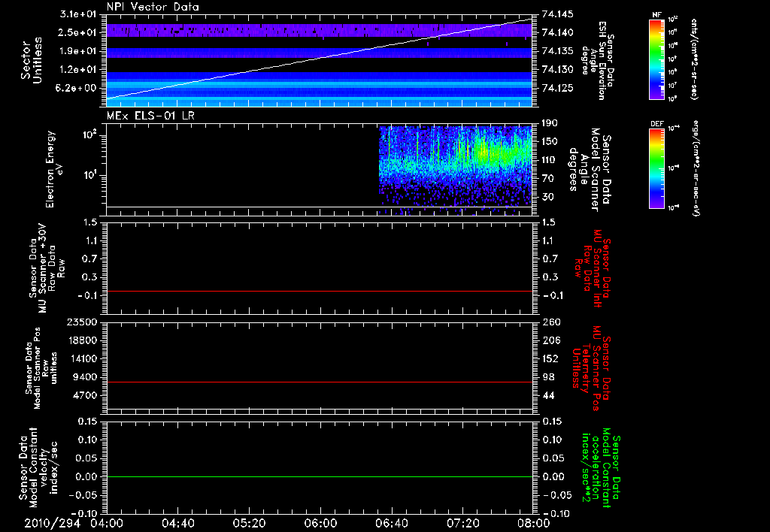The height and width of the screenshot is (532, 770).
Task: Select the Electron Energy eV axis label
Action: (x=55, y=169)
